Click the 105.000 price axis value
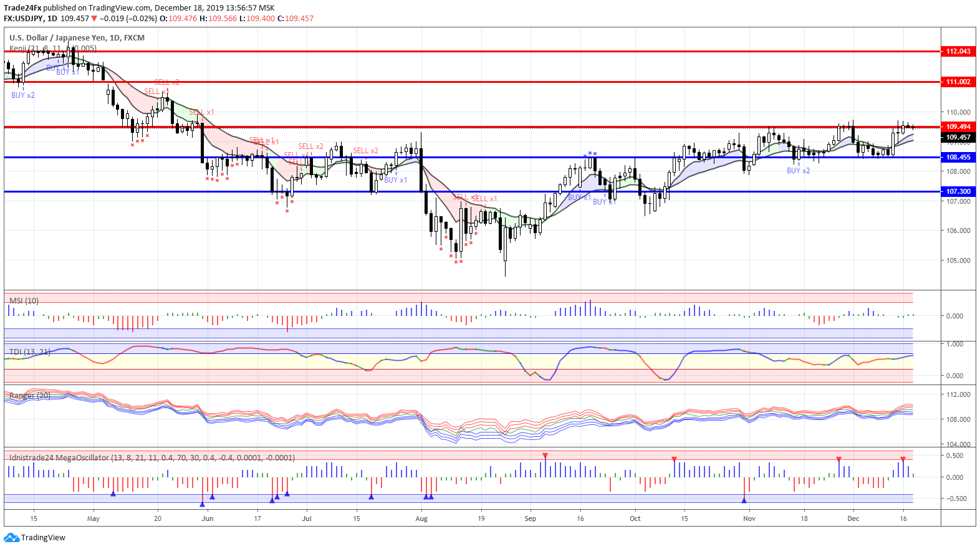This screenshot has height=549, width=980. click(x=958, y=260)
